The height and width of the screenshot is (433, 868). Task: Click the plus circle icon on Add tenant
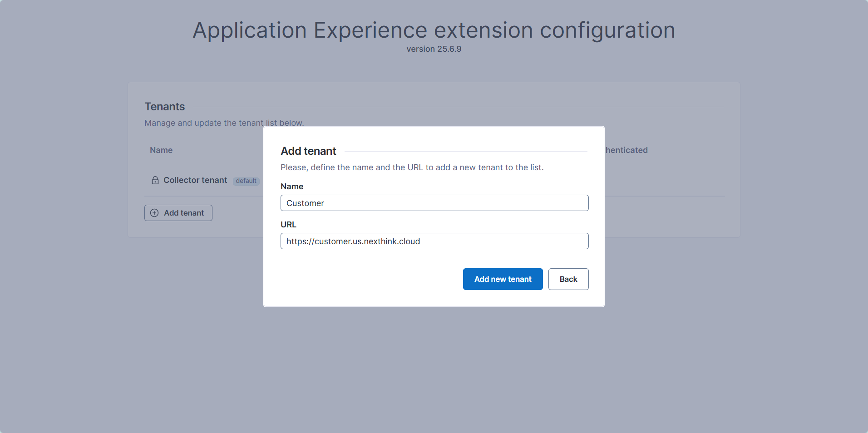[154, 213]
